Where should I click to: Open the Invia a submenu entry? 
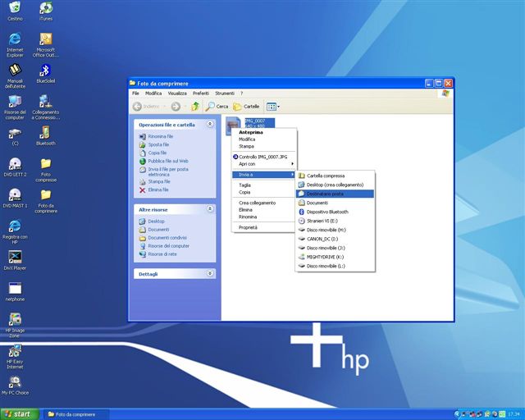tap(263, 175)
